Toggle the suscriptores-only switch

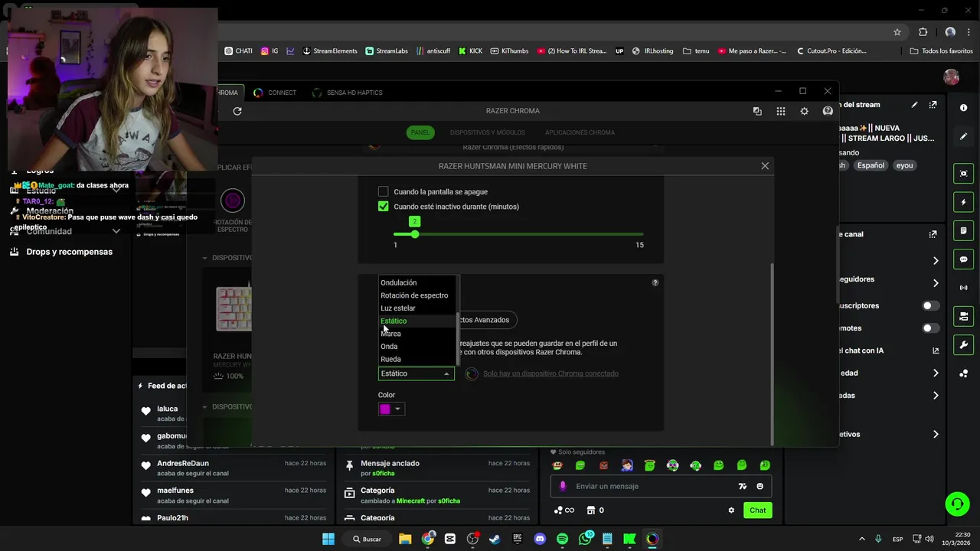[x=930, y=305]
